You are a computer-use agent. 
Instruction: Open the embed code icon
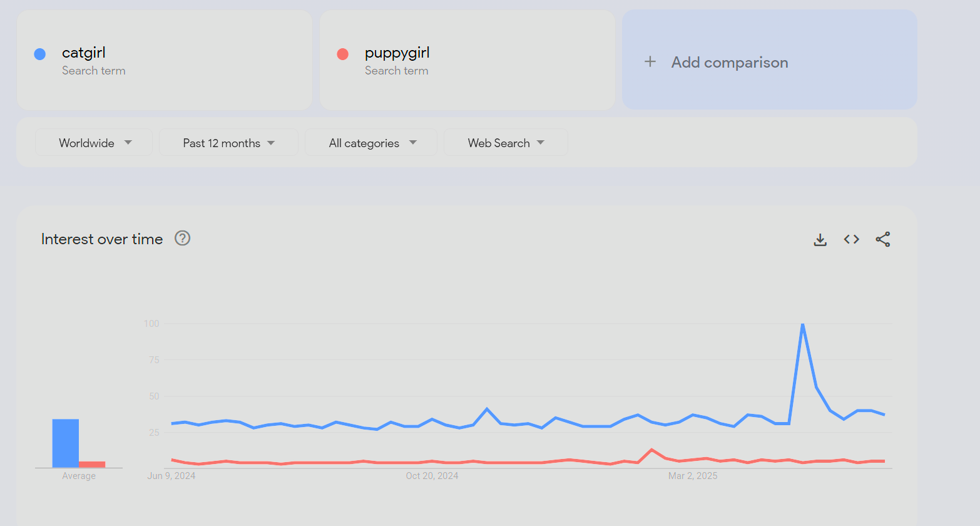point(851,239)
